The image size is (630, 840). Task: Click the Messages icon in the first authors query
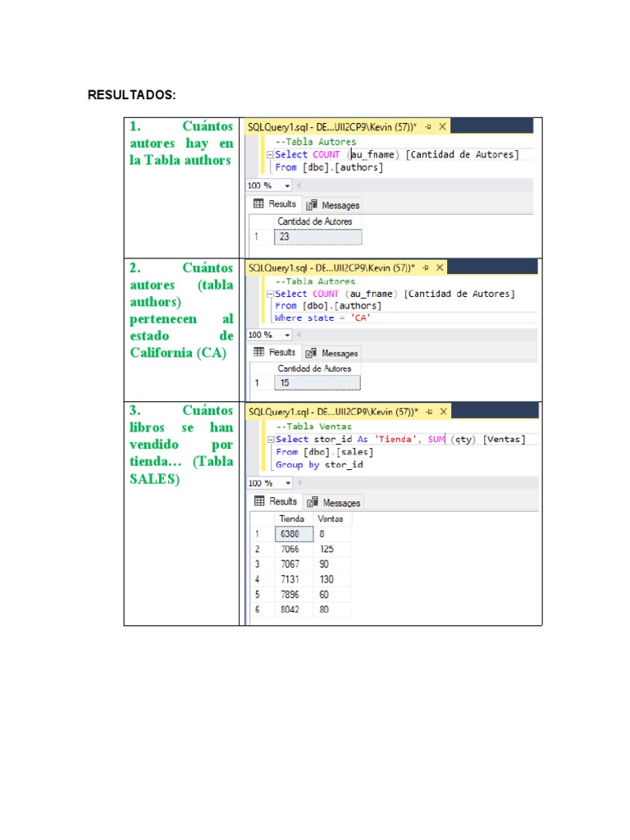(x=312, y=205)
